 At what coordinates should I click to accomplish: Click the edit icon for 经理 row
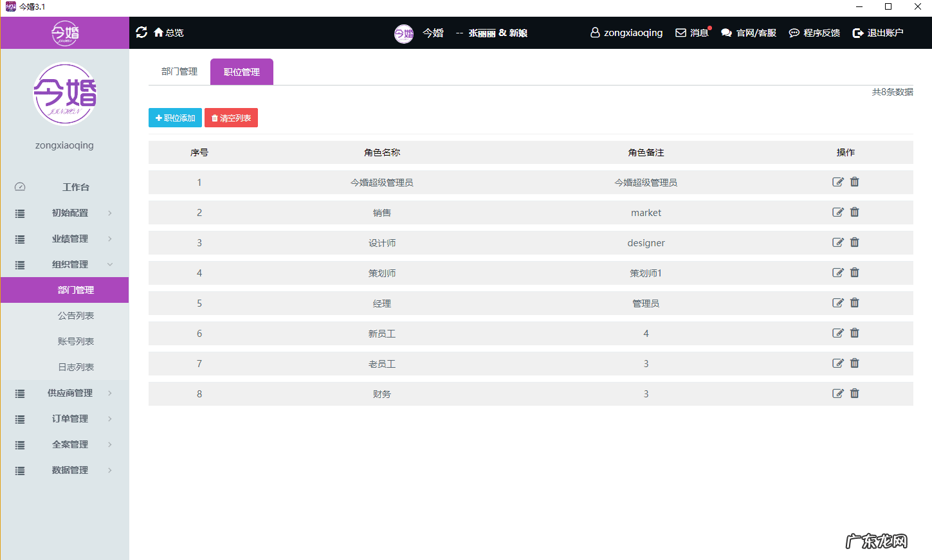837,303
